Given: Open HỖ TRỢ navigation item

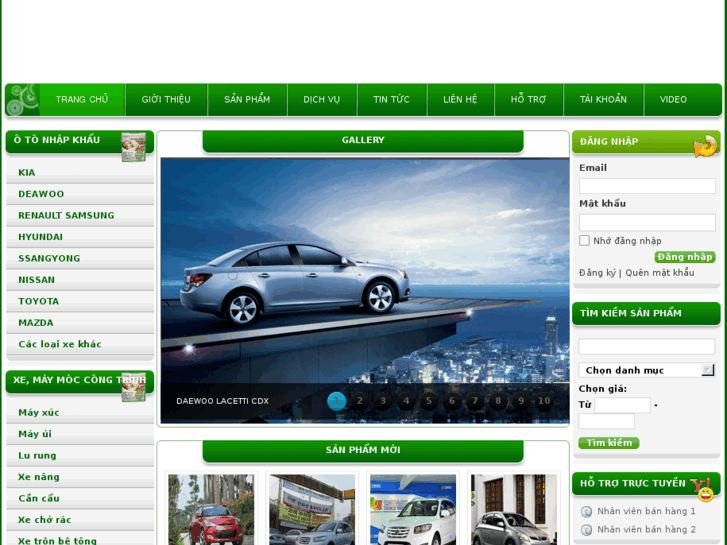Looking at the screenshot, I should [x=529, y=99].
